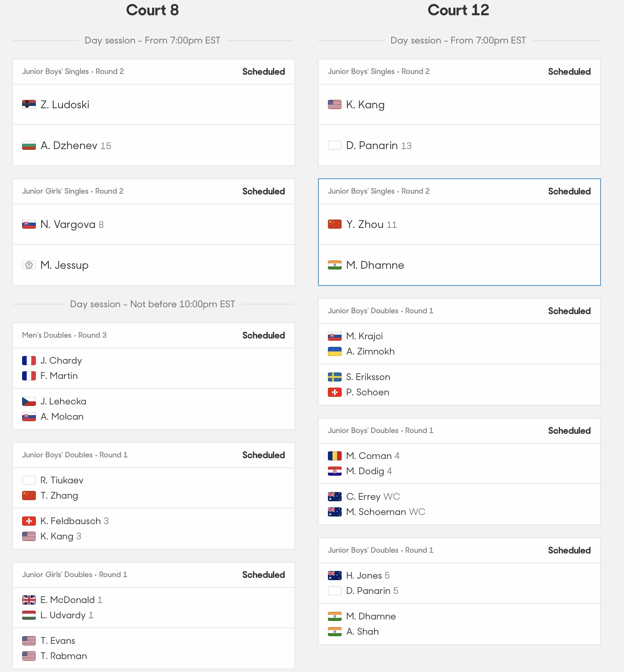Open the Junior Girls' Doubles Round 1 match card
Viewport: 636px width, 672px height.
154,616
